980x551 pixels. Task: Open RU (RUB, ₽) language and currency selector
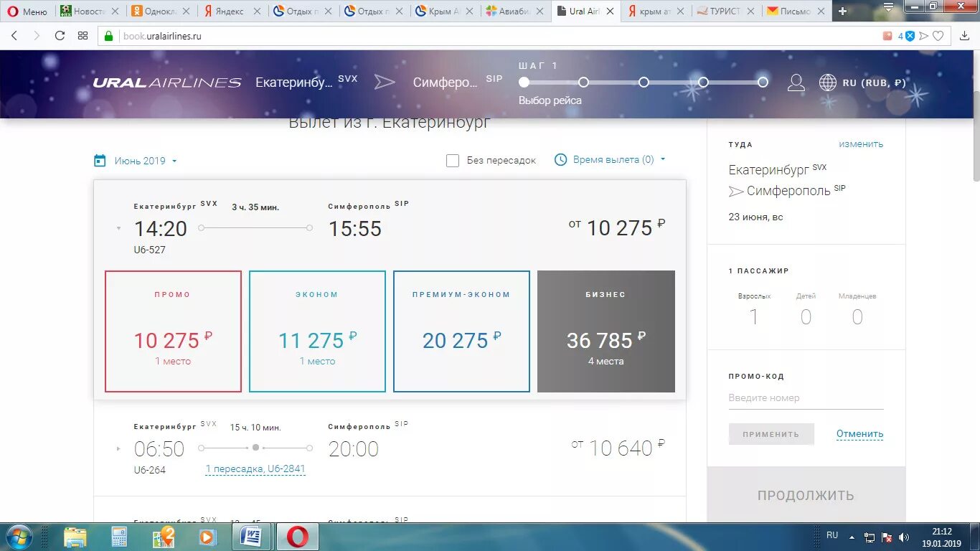pyautogui.click(x=874, y=83)
